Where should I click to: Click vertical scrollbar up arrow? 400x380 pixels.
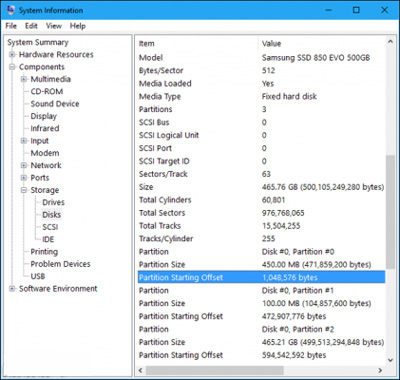[x=390, y=42]
